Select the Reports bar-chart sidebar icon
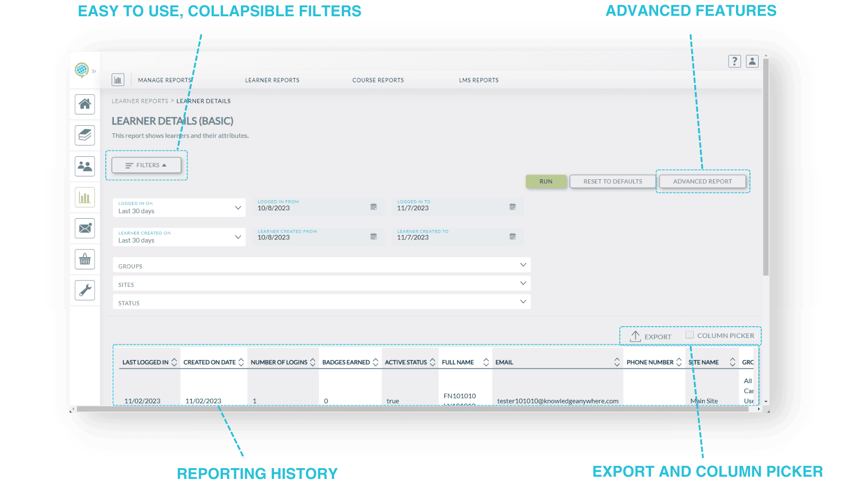Screen dimensions: 868x488 84,197
